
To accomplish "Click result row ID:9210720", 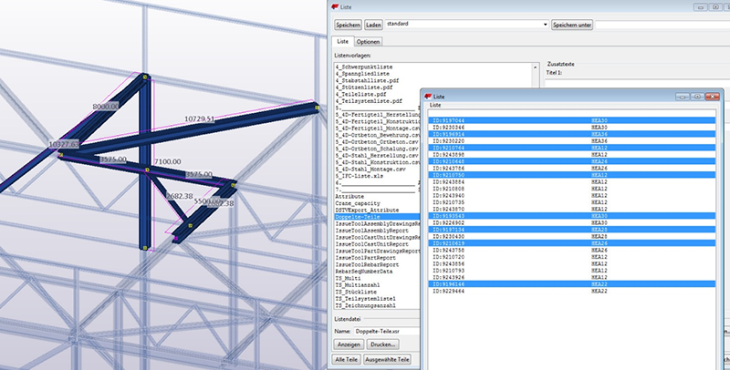I will point(572,257).
